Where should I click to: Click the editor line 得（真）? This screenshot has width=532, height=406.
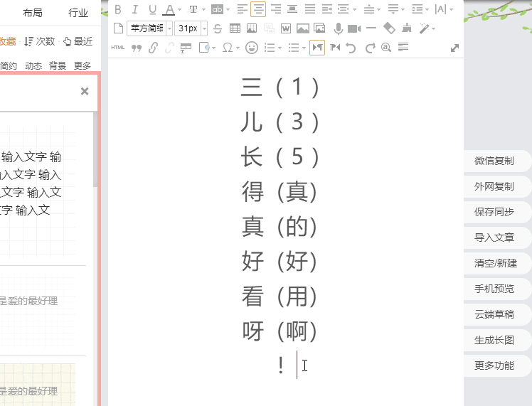click(x=279, y=192)
